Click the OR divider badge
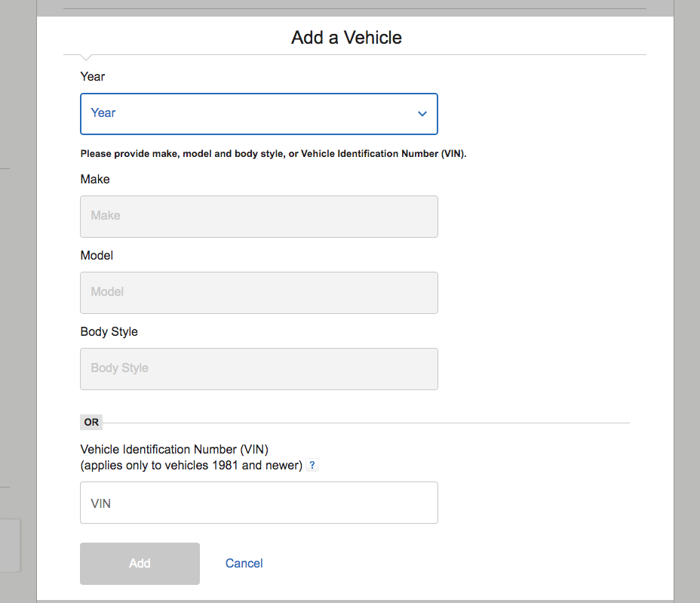The height and width of the screenshot is (603, 700). click(x=91, y=422)
